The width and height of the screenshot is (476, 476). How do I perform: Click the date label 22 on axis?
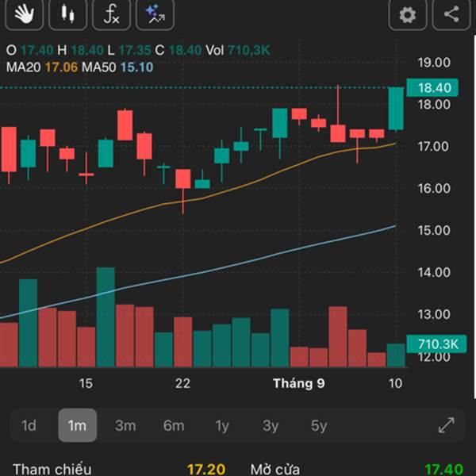pyautogui.click(x=182, y=383)
